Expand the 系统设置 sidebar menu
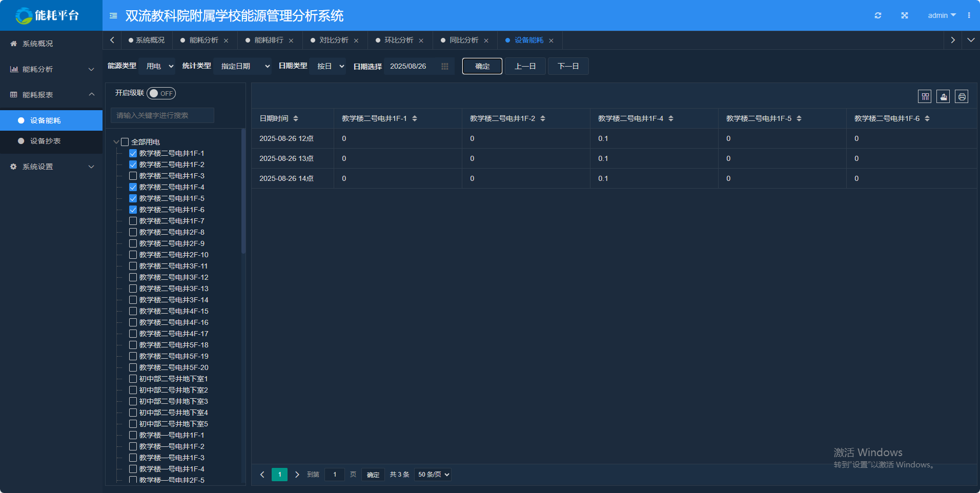The width and height of the screenshot is (980, 493). [x=51, y=167]
